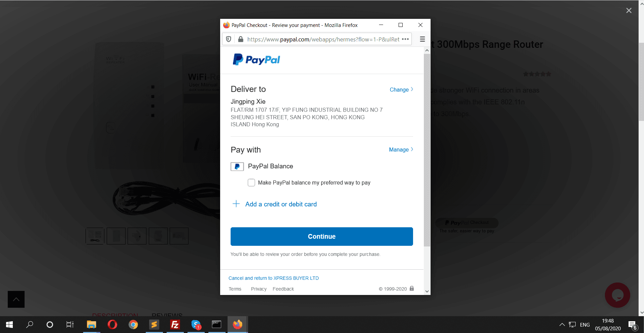Select the first product thumbnail behind overlay

[95, 236]
